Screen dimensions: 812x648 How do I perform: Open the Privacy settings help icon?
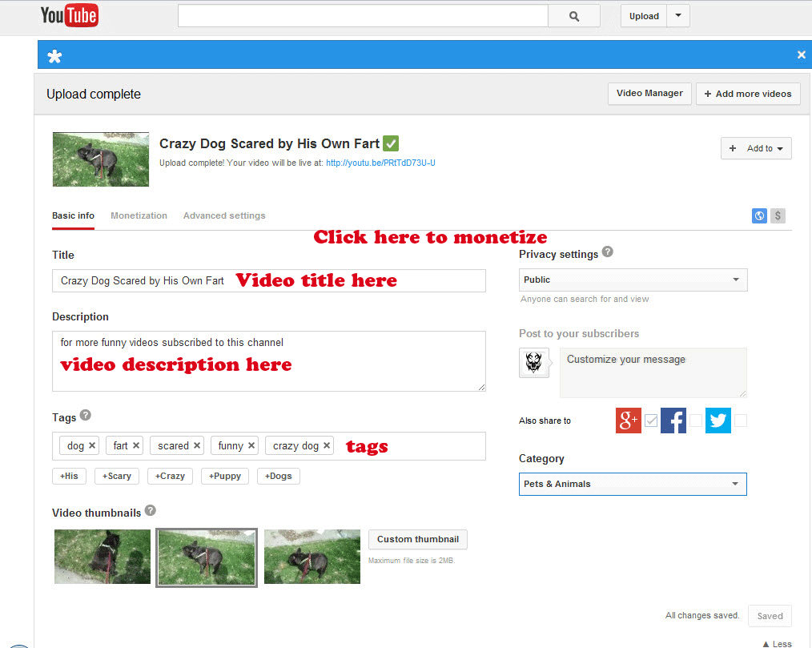point(607,252)
